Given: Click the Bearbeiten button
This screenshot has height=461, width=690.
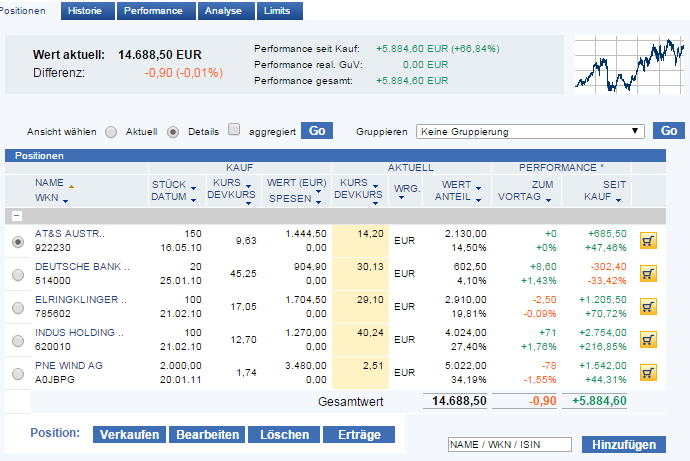Looking at the screenshot, I should pos(207,435).
